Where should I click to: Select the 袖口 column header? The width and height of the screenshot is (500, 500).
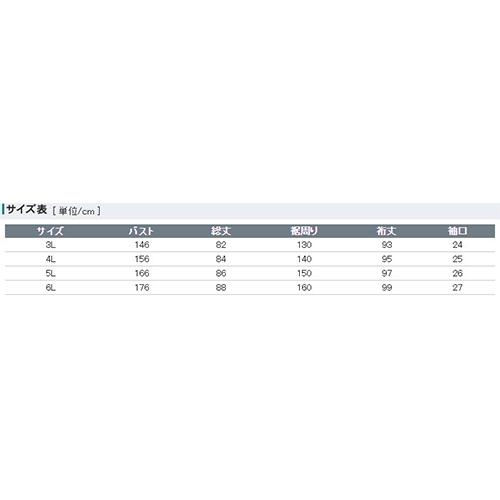click(x=457, y=231)
